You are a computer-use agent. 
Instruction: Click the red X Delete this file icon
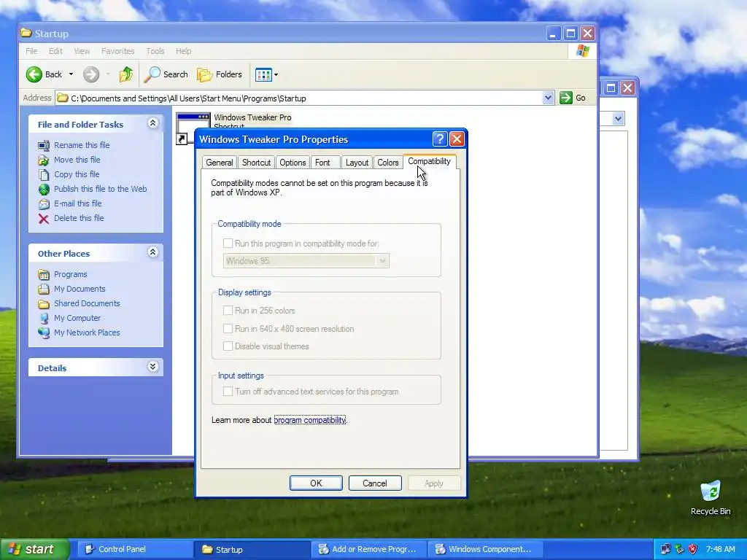[44, 218]
